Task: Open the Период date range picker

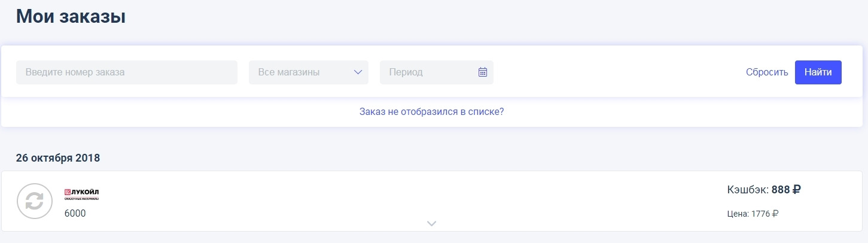Action: coord(437,72)
